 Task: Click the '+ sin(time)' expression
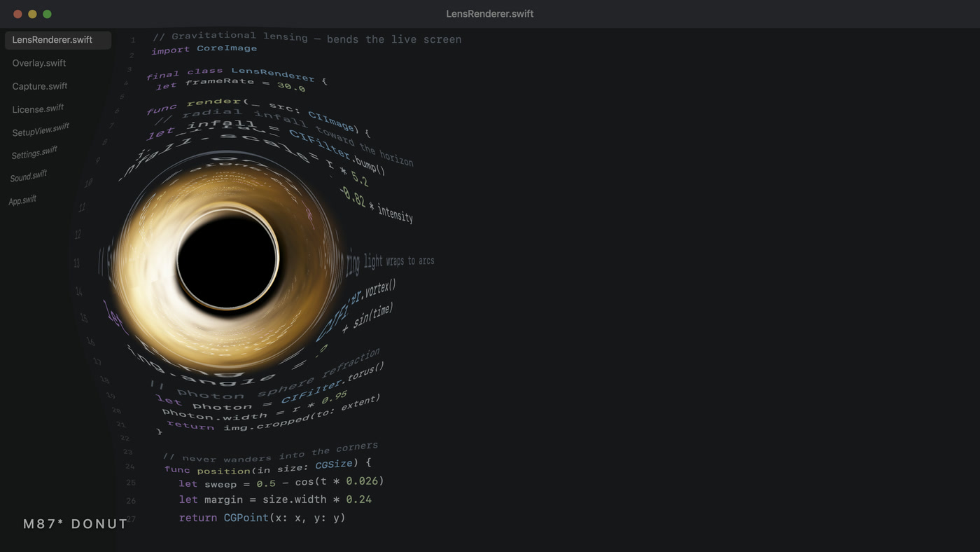point(367,317)
